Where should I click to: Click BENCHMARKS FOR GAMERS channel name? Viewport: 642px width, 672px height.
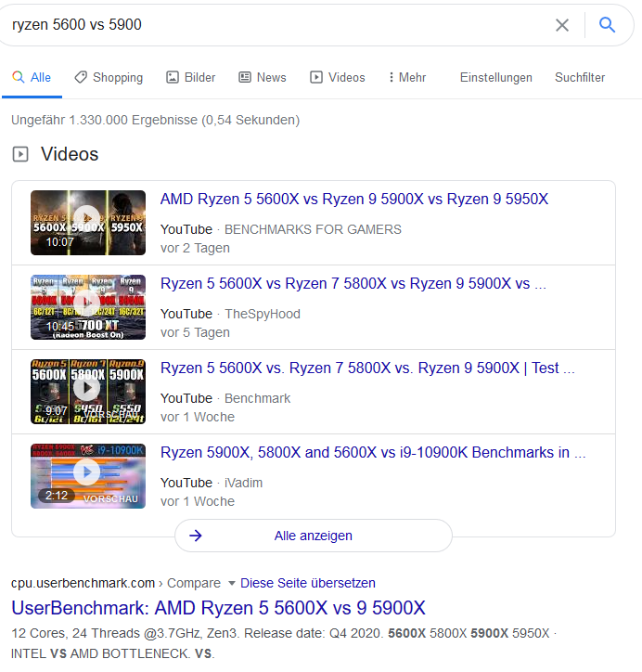point(313,229)
